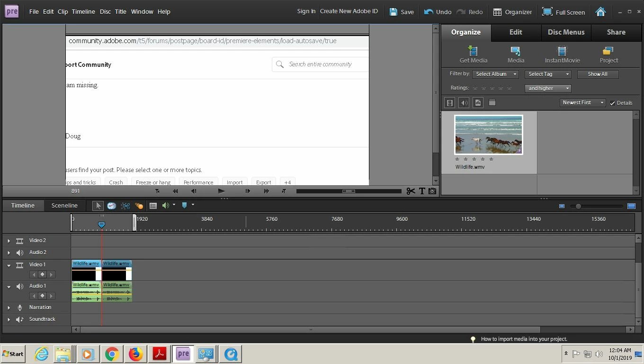Click the green Audio Tools speaker icon
The image size is (644, 364).
pos(165,205)
